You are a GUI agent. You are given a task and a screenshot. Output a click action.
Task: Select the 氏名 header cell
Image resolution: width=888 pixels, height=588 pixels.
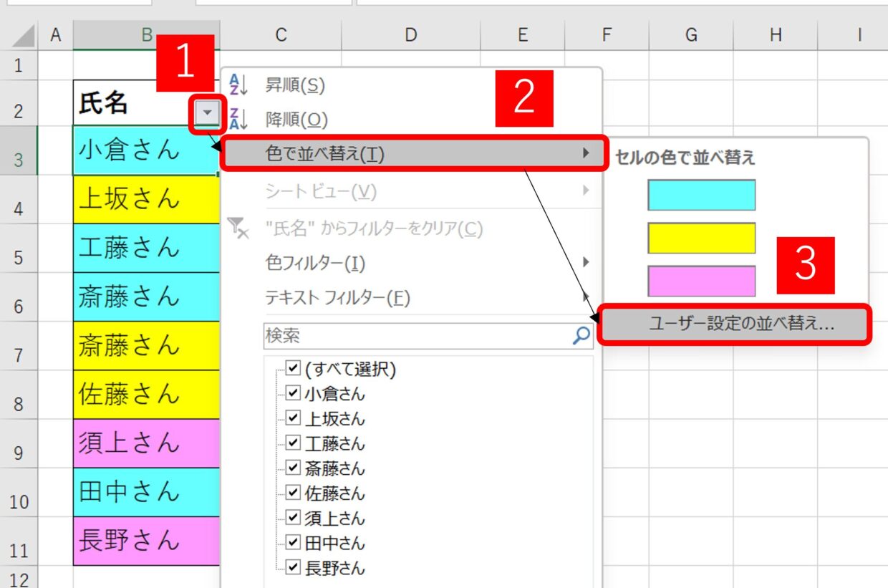[146, 102]
